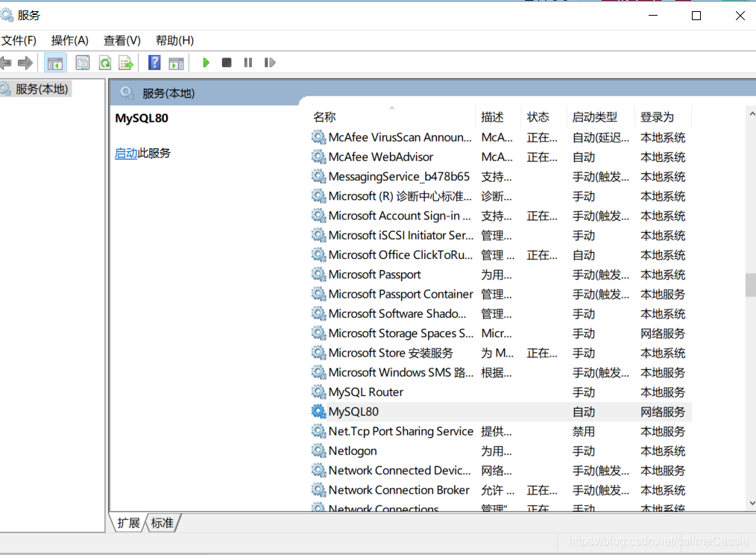Select Microsoft iSCSI Initiator Ser... row name
The image size is (756, 555).
[401, 236]
